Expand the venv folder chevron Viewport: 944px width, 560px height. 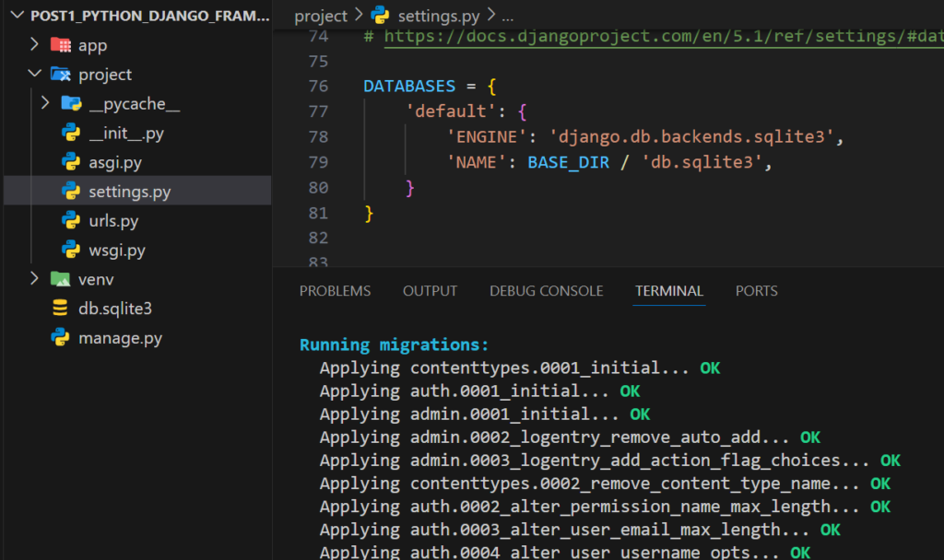(x=34, y=278)
